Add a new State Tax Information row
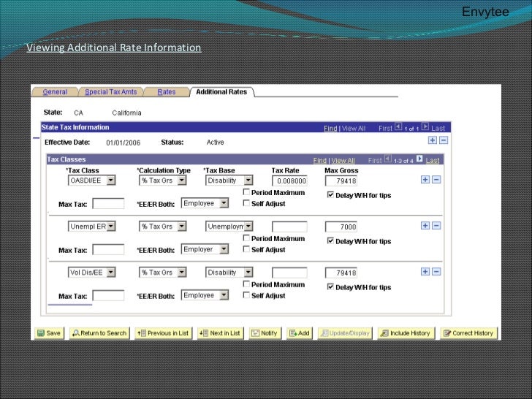The image size is (532, 399). click(432, 140)
